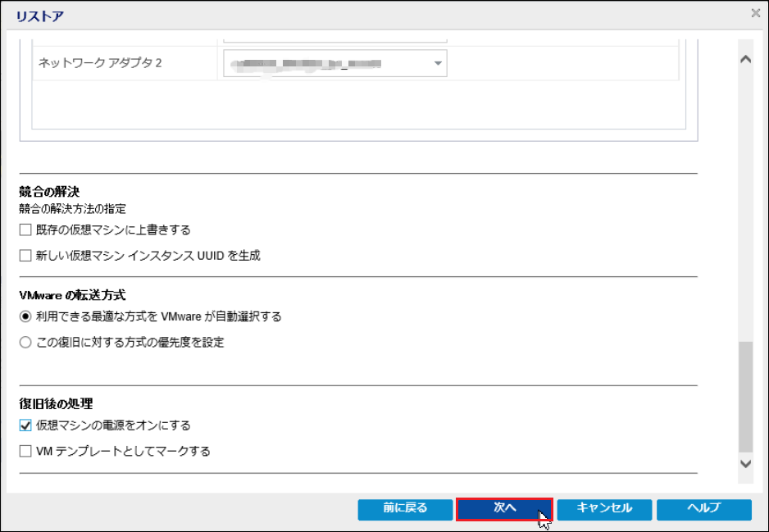
Task: Click 競合の解決方法の指定 text
Action: pos(73,209)
